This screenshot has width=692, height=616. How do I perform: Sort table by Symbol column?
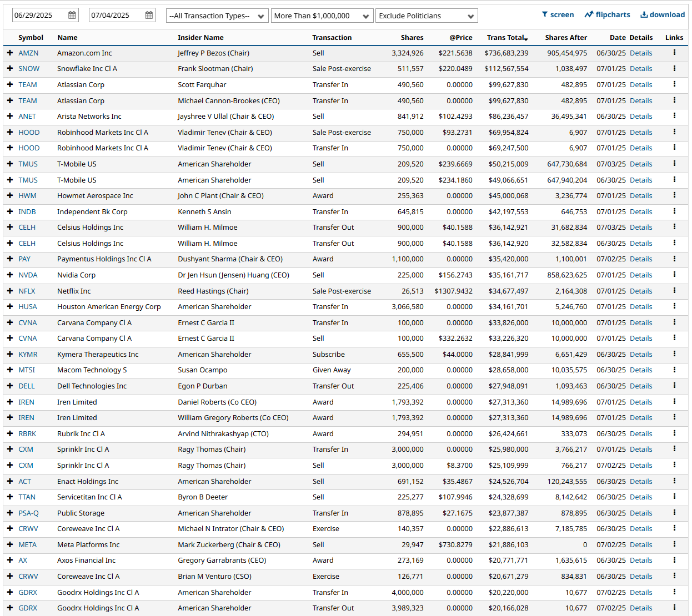point(31,38)
